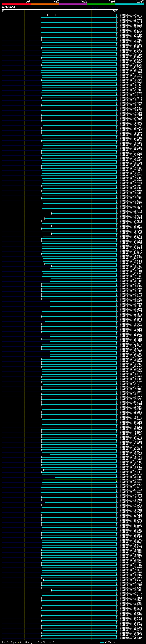146x644 pixels.
Task: Select hit label UniRef100_Q8JIQ0
Action: [x=131, y=543]
